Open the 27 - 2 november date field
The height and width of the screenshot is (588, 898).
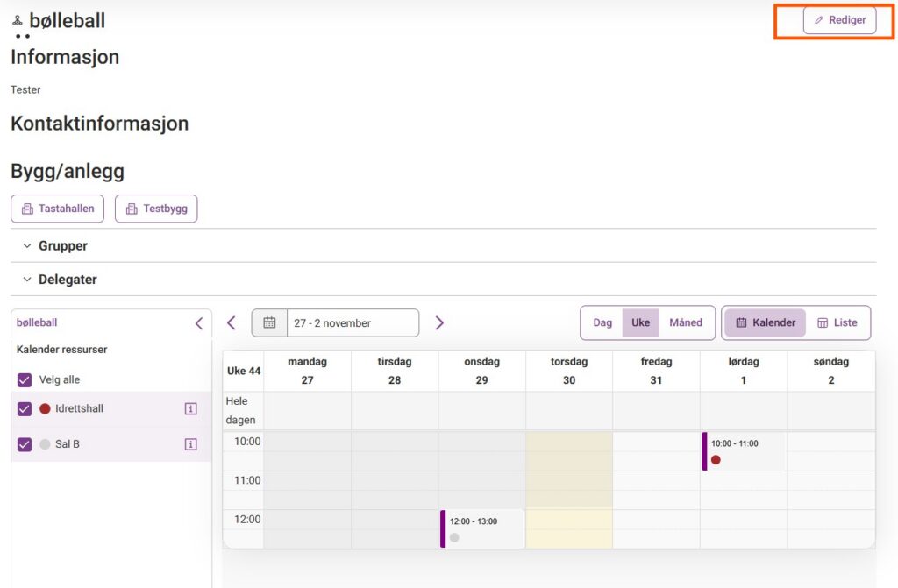tap(352, 322)
